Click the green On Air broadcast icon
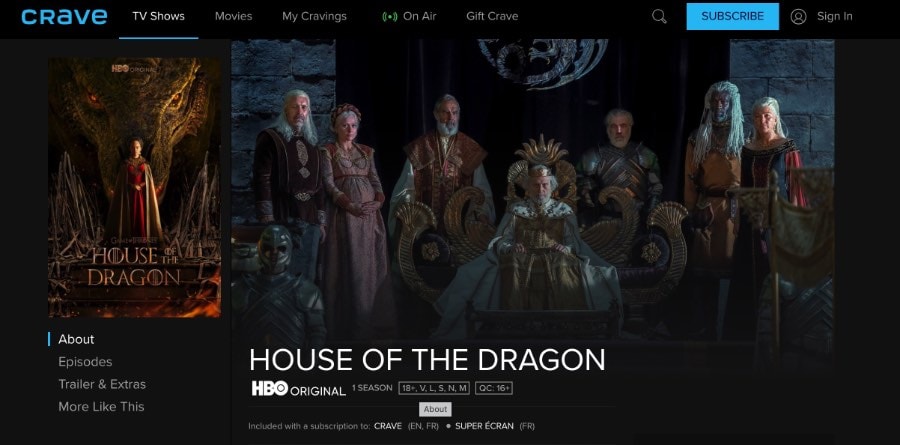The height and width of the screenshot is (445, 900). click(390, 17)
